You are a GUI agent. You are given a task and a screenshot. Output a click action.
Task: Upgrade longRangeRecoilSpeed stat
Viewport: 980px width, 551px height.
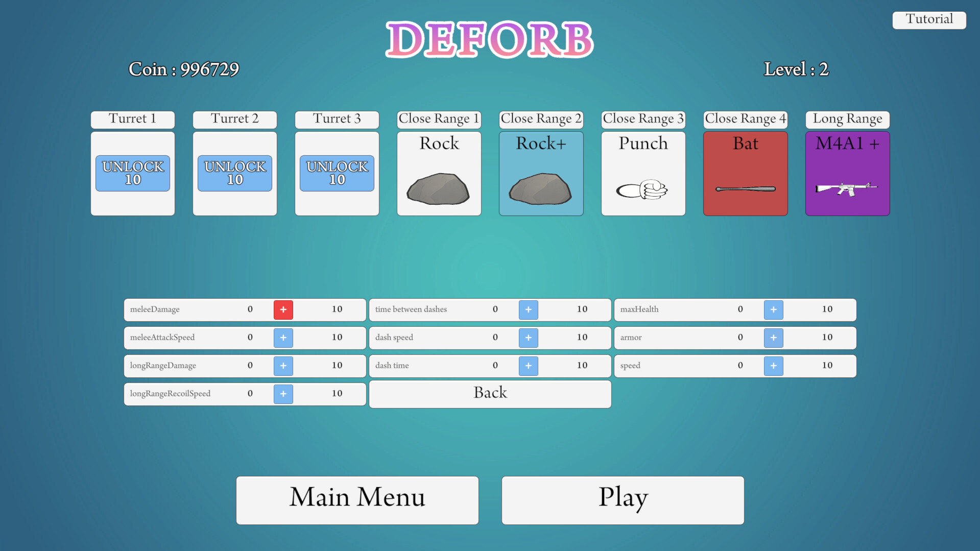(283, 394)
